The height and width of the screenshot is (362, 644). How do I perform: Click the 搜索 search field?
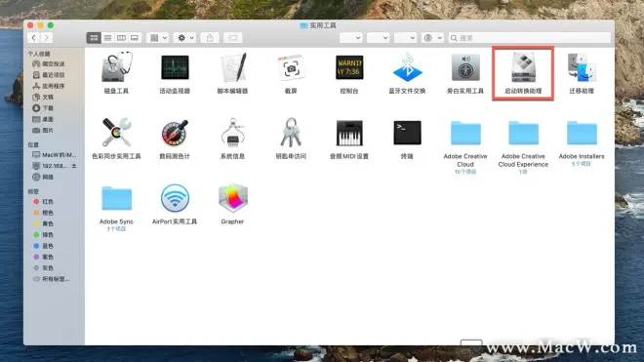click(x=530, y=38)
